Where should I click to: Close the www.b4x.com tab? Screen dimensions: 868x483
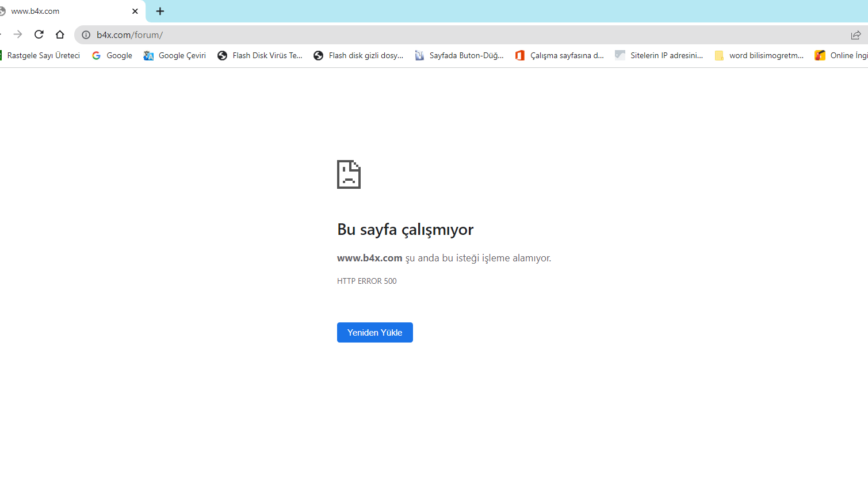135,11
